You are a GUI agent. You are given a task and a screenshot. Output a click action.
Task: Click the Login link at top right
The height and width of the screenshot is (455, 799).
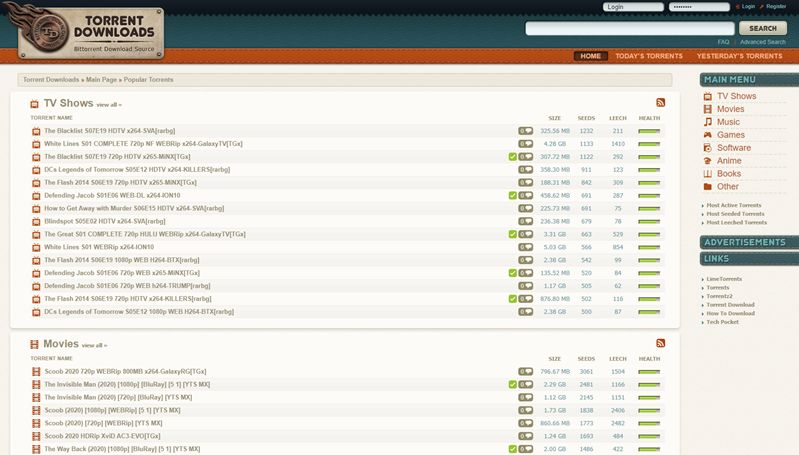pos(748,7)
